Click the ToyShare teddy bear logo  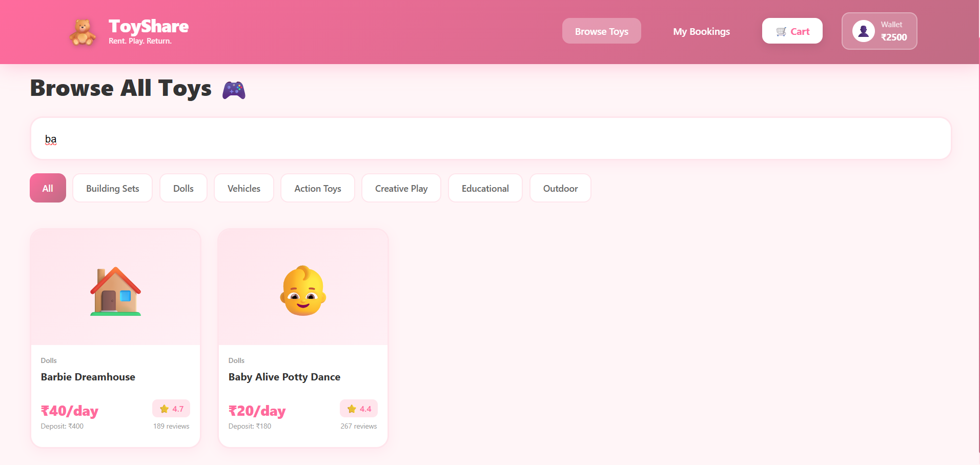(x=82, y=32)
